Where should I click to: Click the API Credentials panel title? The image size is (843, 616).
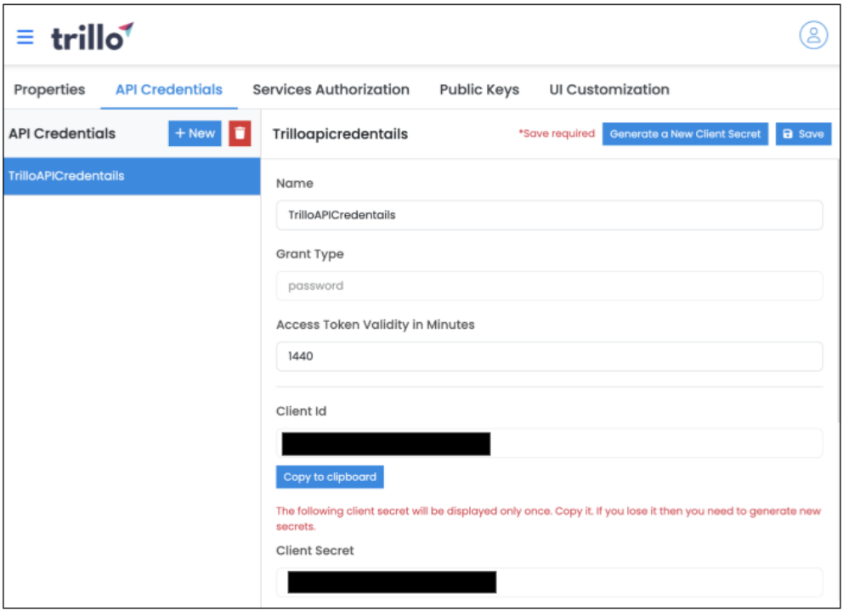click(x=62, y=133)
